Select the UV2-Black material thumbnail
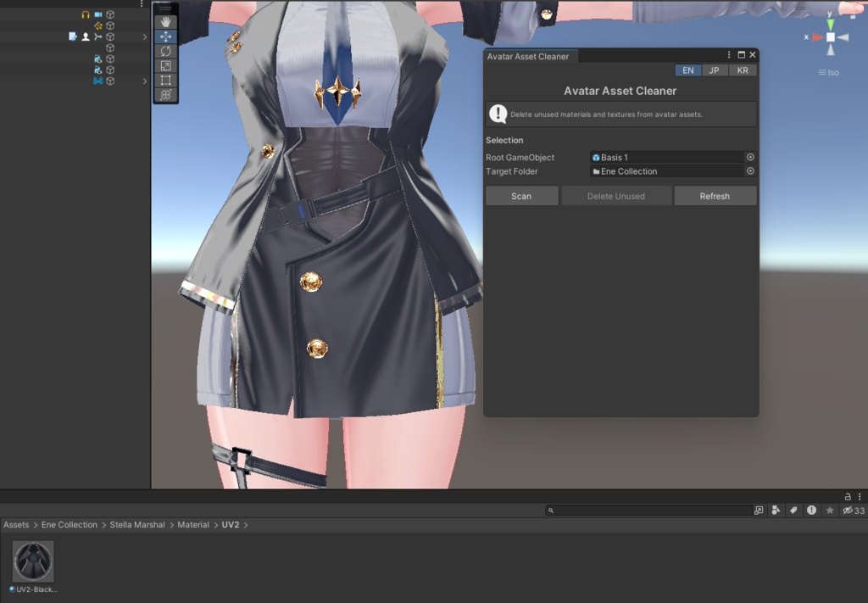The width and height of the screenshot is (868, 603). pos(33,561)
